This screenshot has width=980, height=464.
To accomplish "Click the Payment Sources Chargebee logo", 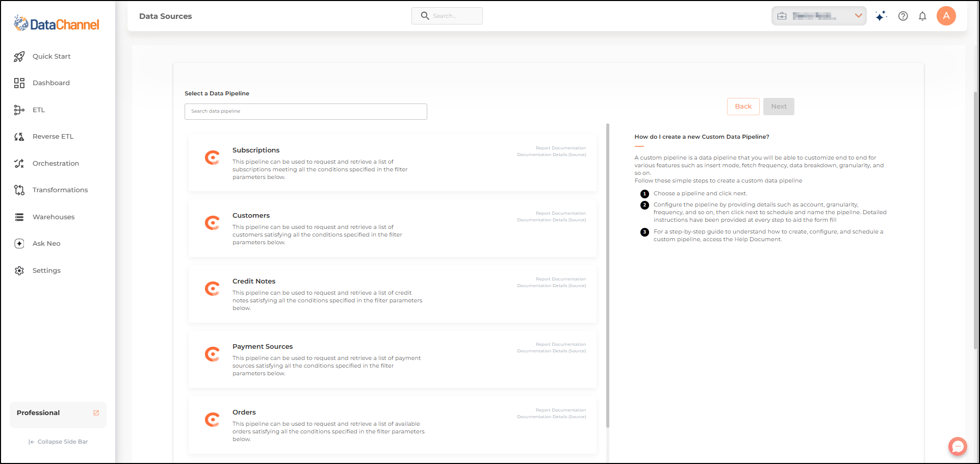I will pyautogui.click(x=212, y=354).
